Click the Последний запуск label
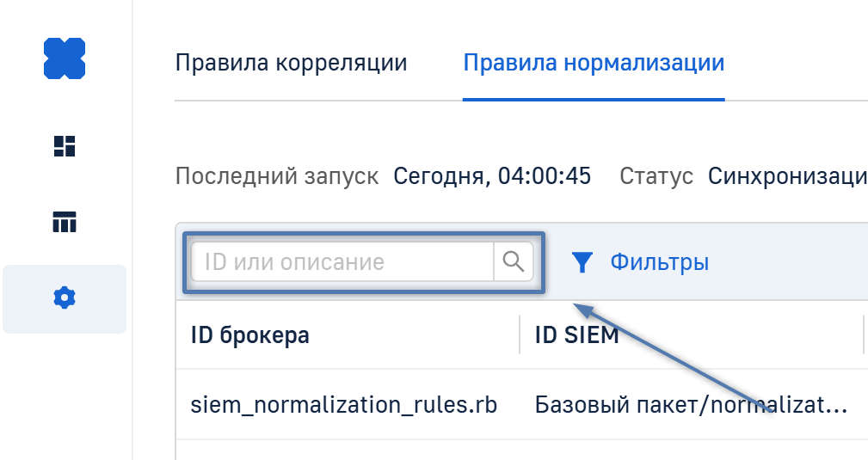Viewport: 868px width, 460px height. point(276,176)
